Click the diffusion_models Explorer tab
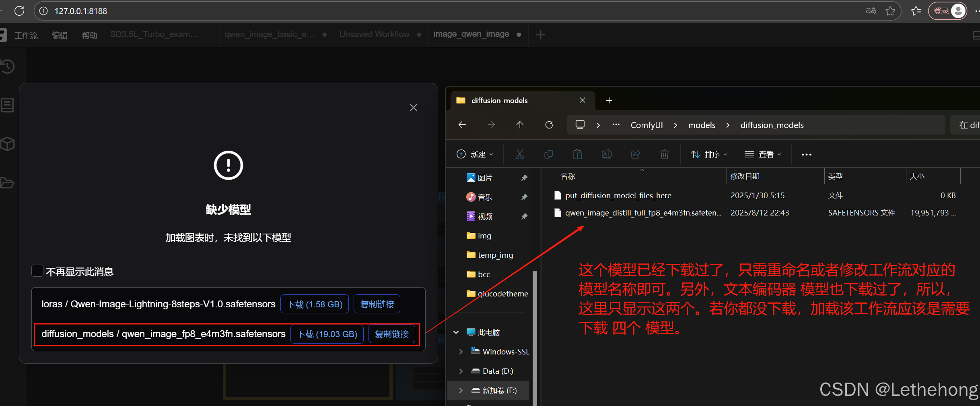 [521, 100]
